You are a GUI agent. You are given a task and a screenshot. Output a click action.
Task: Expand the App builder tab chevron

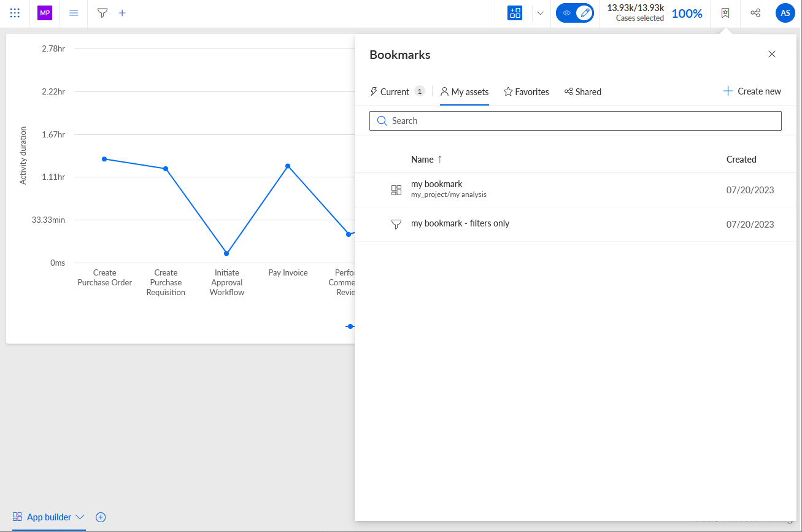[80, 517]
